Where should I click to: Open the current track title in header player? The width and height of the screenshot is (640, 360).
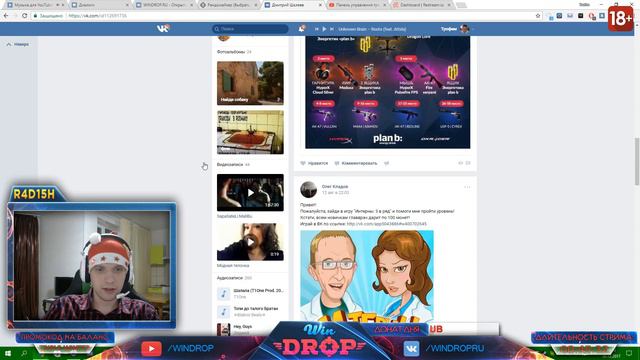coord(372,29)
